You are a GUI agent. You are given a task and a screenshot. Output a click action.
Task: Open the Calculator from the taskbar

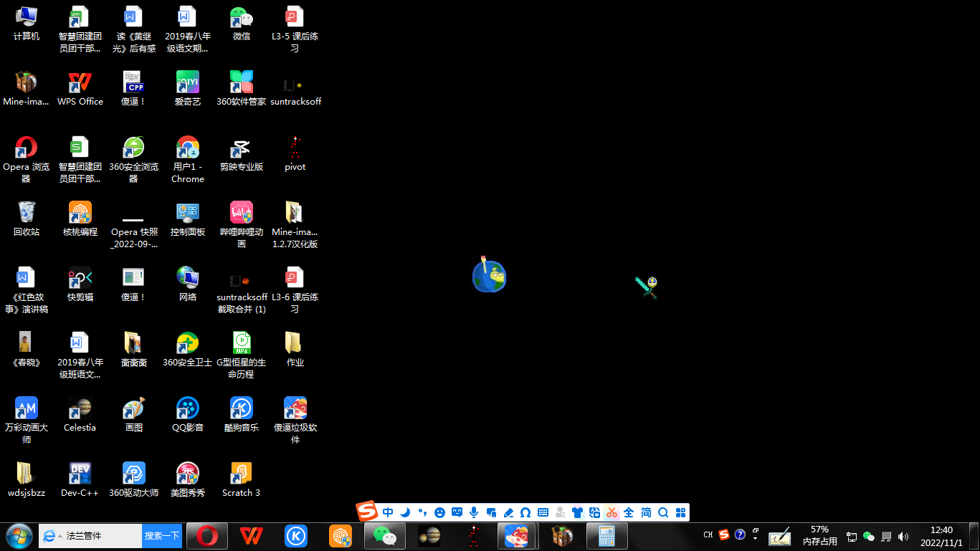coord(607,536)
